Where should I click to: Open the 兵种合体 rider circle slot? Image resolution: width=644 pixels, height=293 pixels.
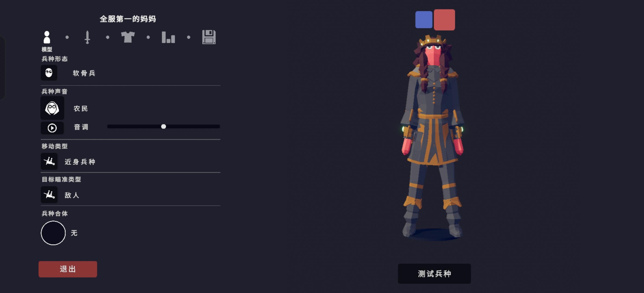(53, 233)
